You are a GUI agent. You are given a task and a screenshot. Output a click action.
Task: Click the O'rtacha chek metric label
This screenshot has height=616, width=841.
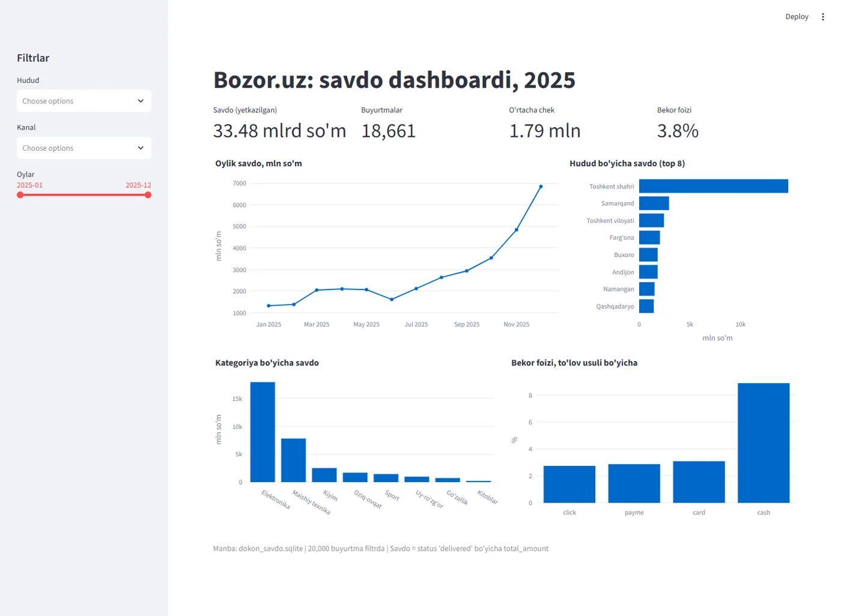pyautogui.click(x=532, y=110)
